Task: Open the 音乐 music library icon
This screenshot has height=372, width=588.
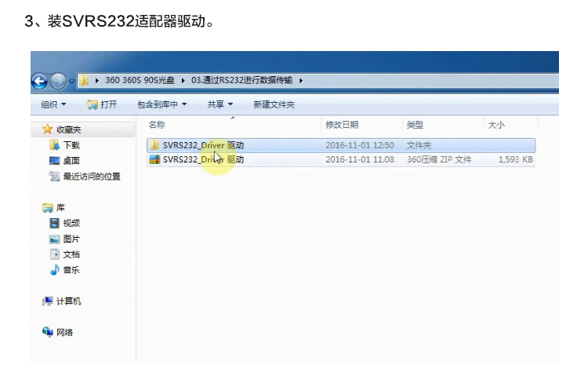Action: (54, 270)
